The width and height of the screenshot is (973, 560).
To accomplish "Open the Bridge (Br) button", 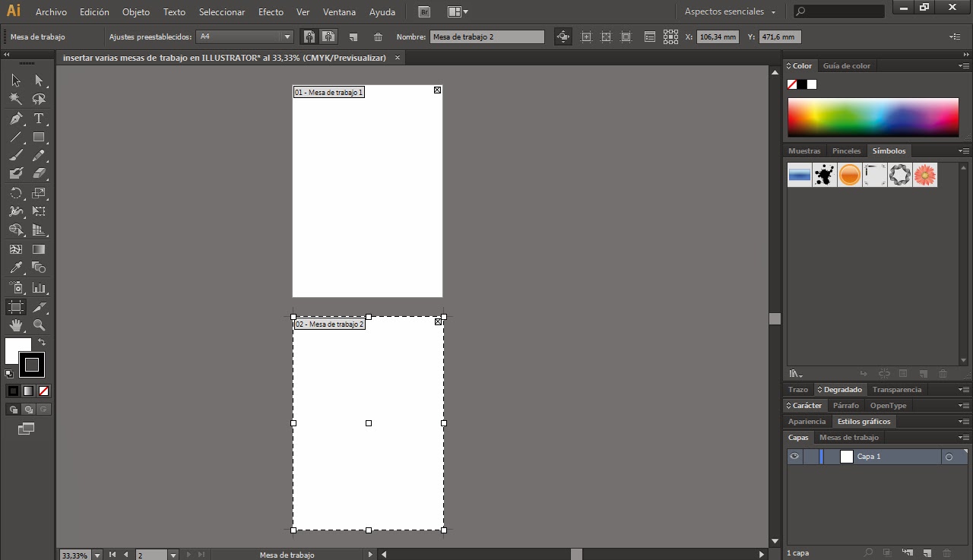I will (x=424, y=12).
